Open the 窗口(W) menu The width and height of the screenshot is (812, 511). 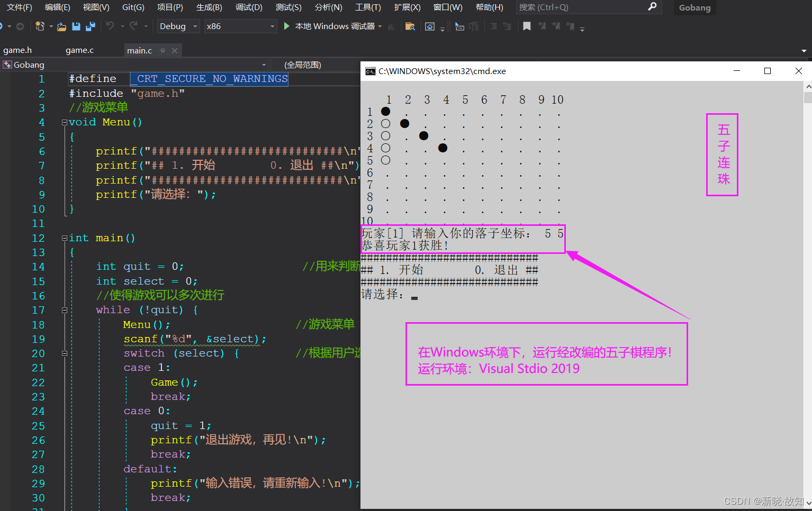448,7
